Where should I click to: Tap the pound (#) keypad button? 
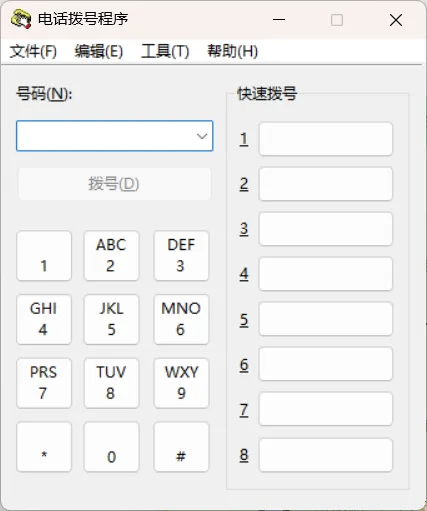pyautogui.click(x=181, y=447)
